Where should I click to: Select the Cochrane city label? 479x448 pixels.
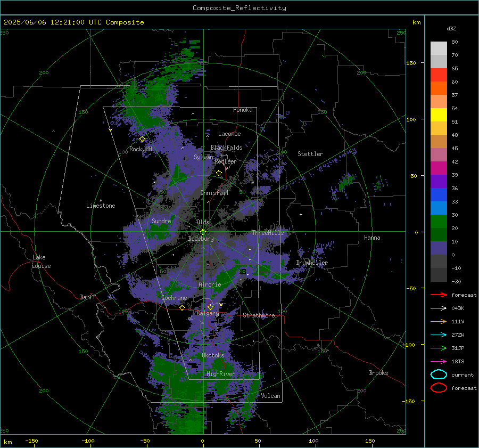pyautogui.click(x=174, y=298)
